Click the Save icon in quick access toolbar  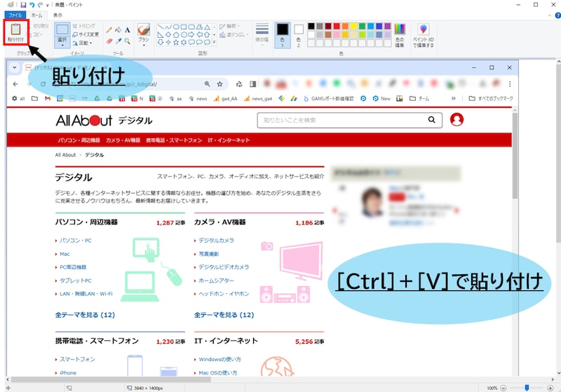(x=23, y=5)
